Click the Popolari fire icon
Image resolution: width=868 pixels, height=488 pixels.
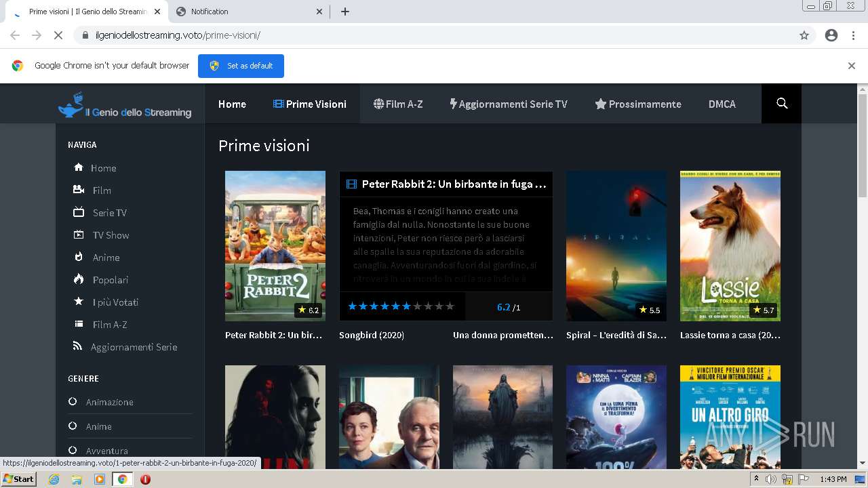(79, 279)
